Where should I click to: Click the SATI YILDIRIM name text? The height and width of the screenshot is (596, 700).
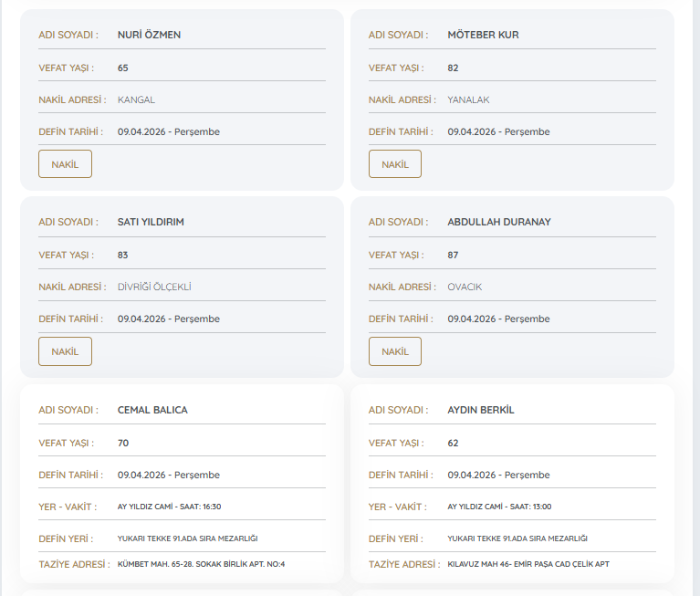tap(151, 222)
